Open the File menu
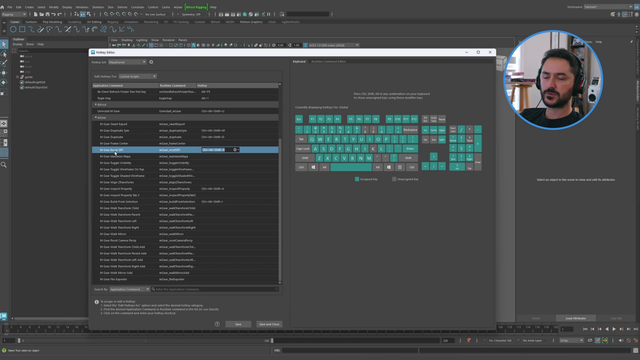 click(10, 7)
